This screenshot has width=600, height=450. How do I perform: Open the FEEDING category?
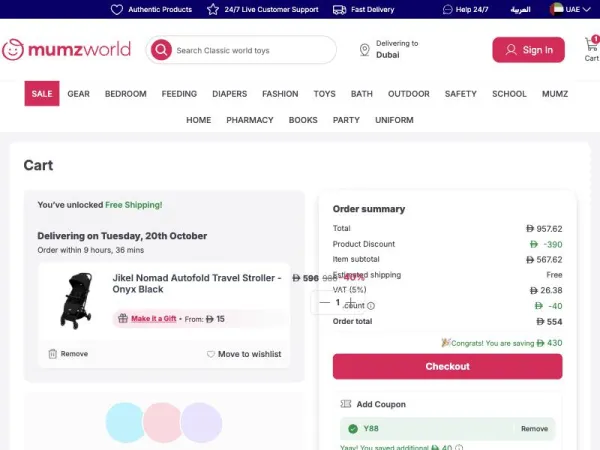(179, 94)
